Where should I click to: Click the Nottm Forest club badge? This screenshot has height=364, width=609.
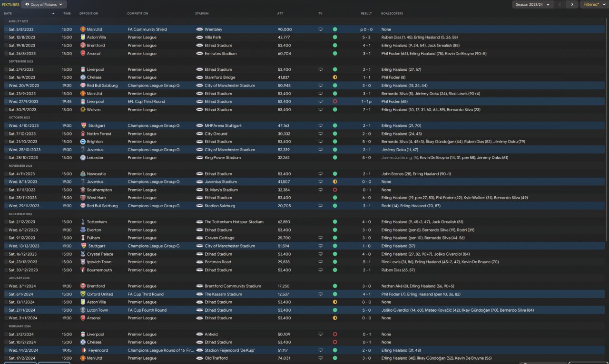83,134
